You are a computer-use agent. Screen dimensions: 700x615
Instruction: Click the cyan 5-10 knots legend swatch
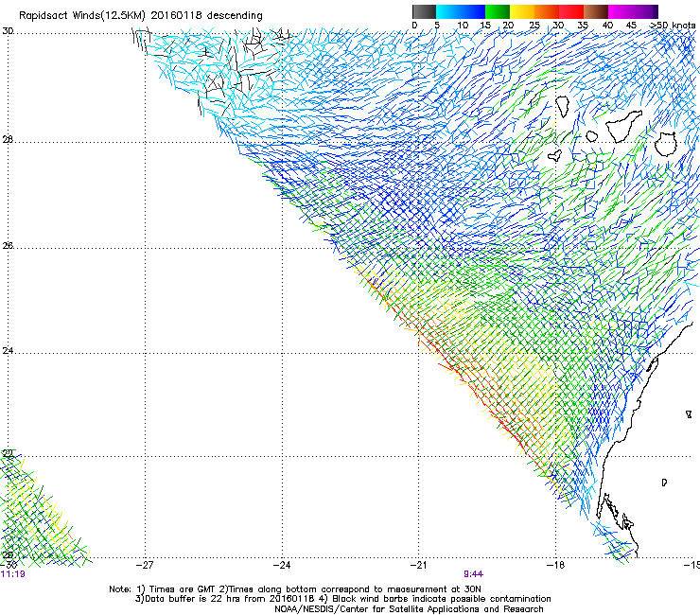point(448,11)
